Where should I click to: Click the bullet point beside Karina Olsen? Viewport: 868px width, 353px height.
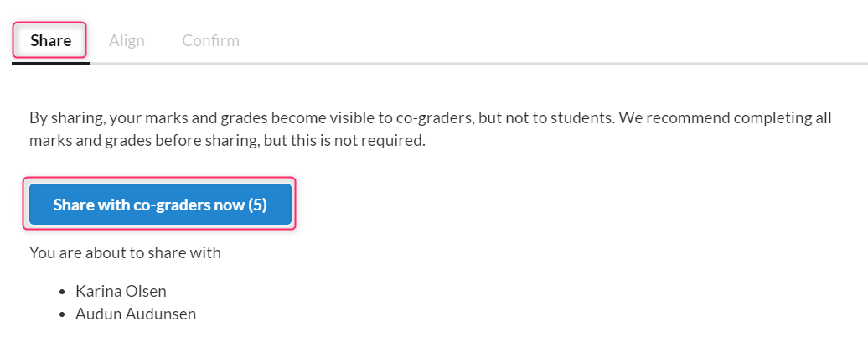(63, 292)
